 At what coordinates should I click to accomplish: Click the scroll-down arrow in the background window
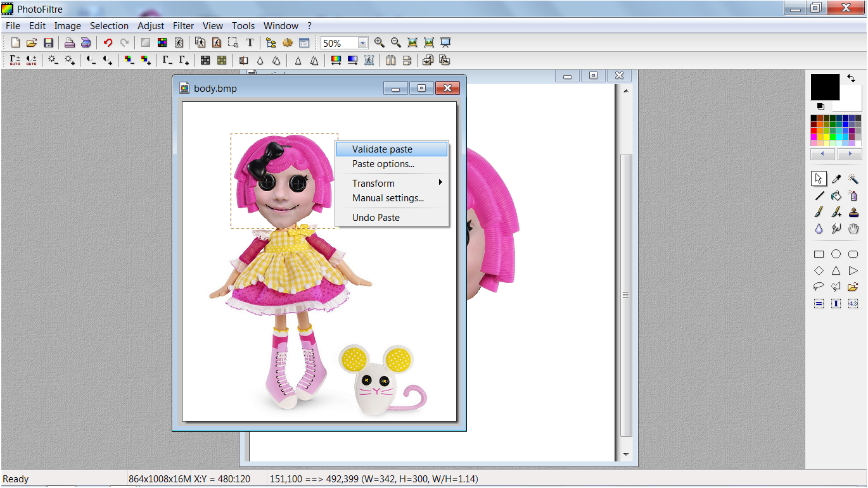click(626, 454)
